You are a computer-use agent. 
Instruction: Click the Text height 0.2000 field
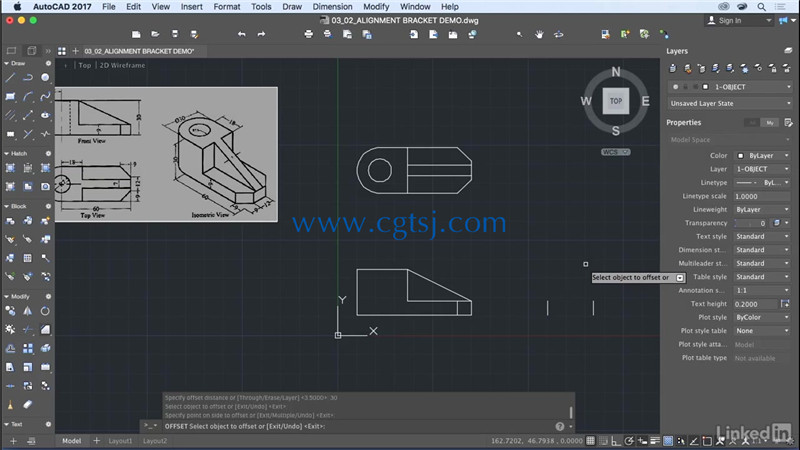click(756, 304)
